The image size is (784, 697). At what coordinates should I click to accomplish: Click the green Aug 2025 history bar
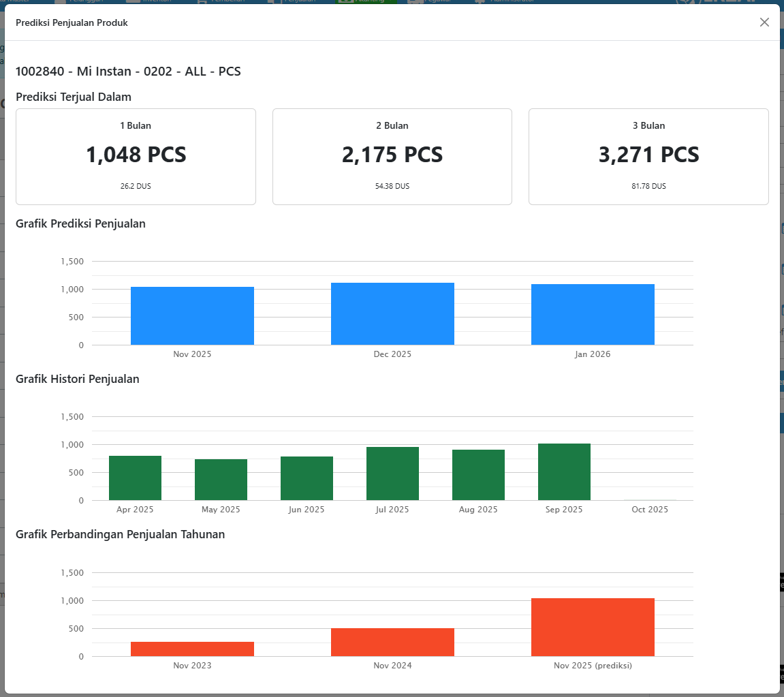point(478,476)
